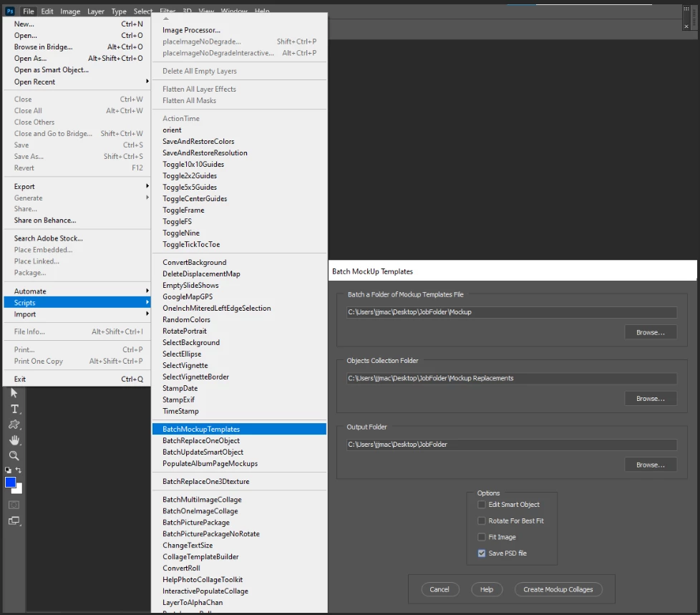
Task: Select the Path Selection arrow tool
Action: 14,393
